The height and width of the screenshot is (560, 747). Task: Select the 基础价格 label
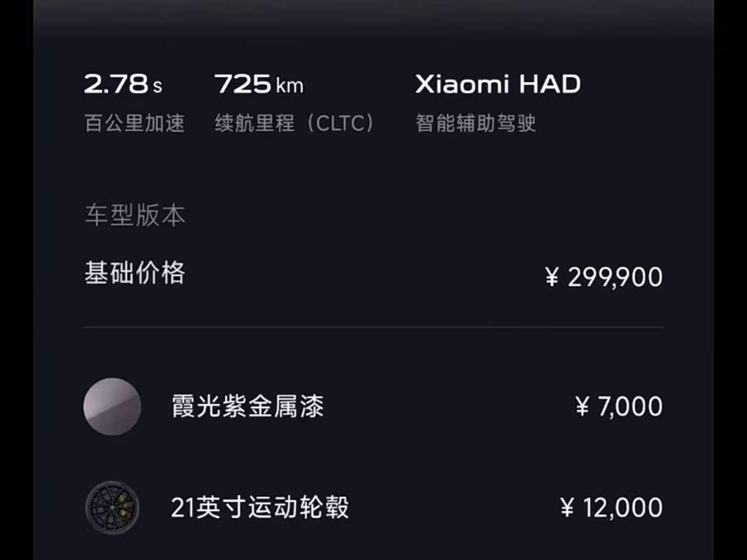pos(134,273)
